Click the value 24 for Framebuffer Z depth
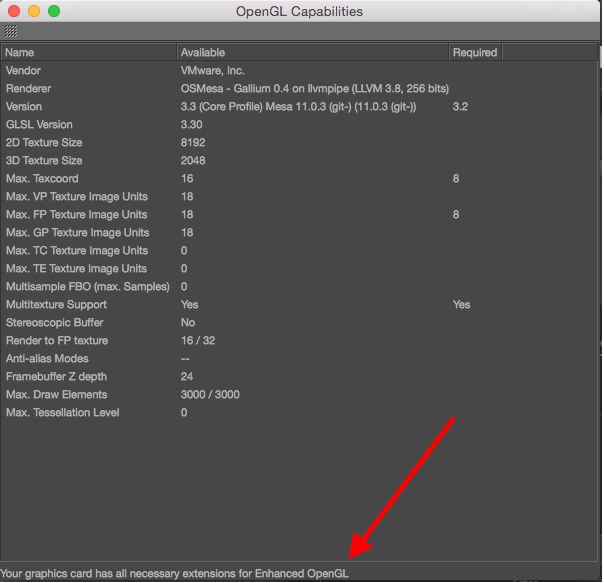Screen dimensions: 604x583 [x=187, y=376]
